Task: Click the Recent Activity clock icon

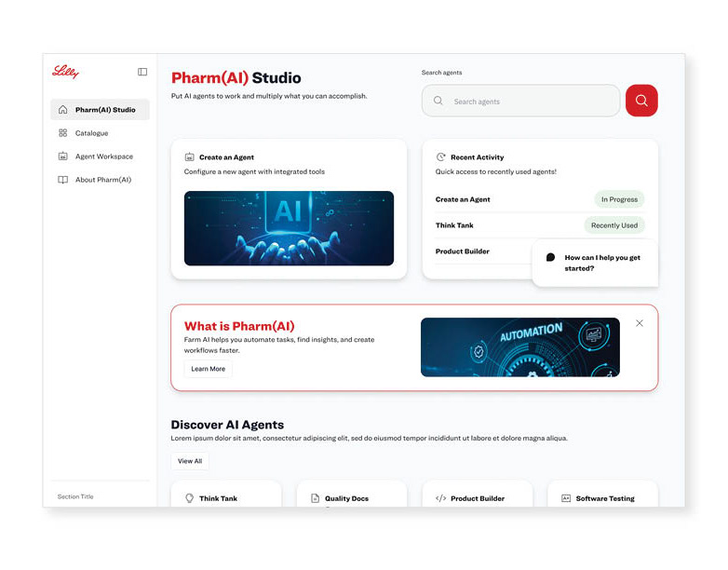Action: [440, 157]
